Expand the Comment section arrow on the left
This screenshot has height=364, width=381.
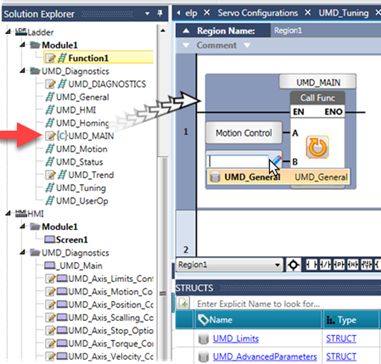pos(186,45)
